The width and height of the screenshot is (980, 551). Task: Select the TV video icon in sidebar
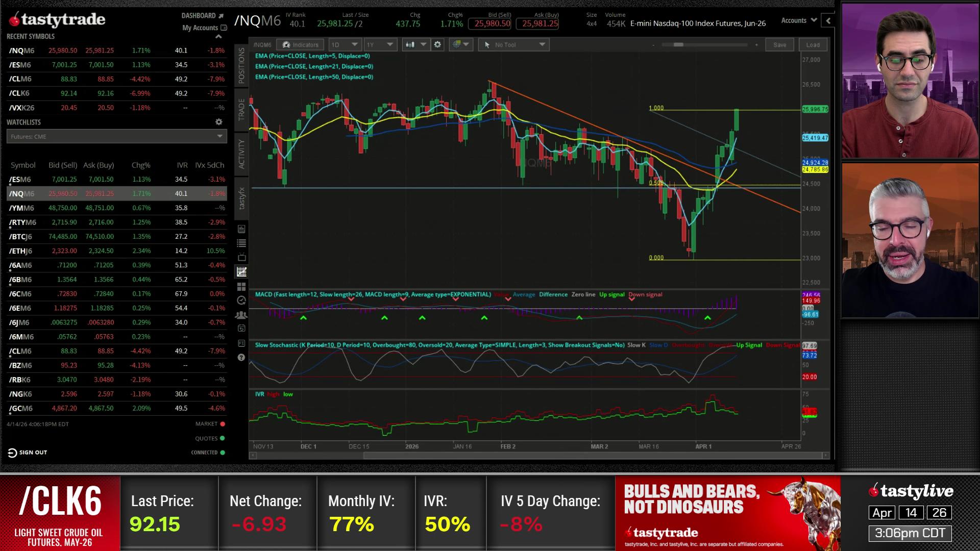[x=241, y=257]
